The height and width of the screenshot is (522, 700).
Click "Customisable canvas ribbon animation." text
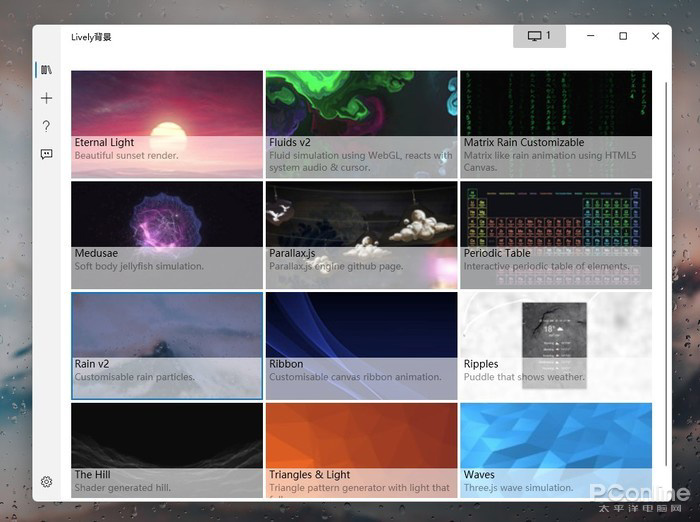point(355,377)
